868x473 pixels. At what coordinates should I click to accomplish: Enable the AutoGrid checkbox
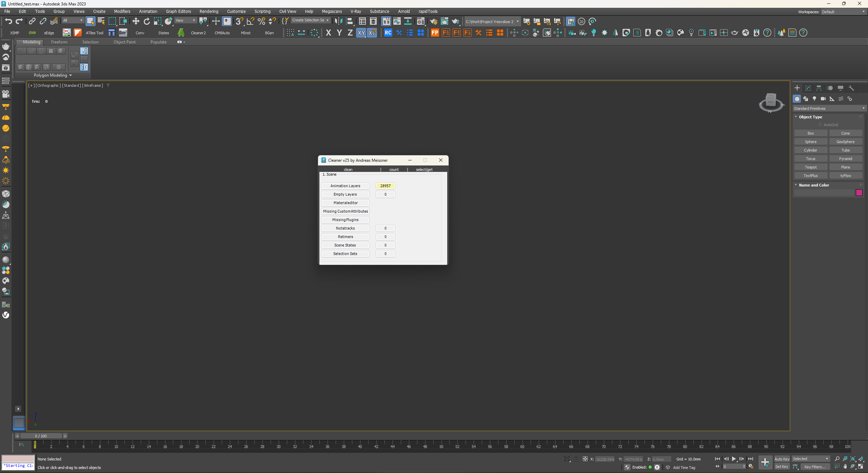820,125
